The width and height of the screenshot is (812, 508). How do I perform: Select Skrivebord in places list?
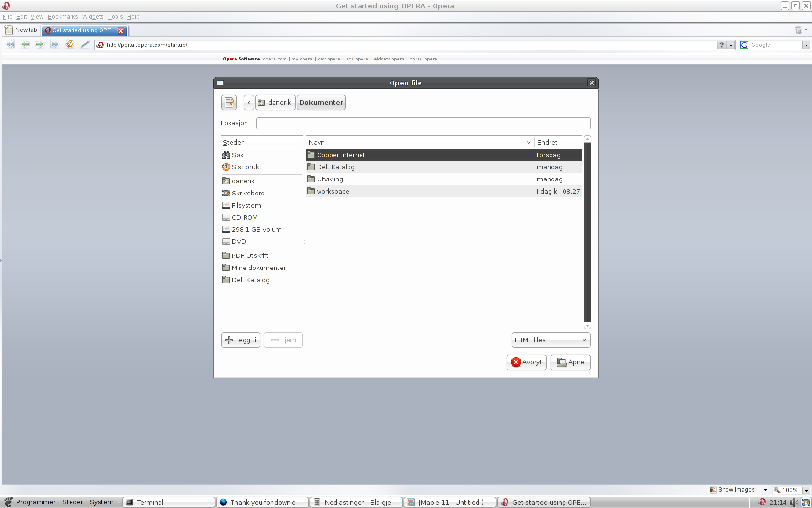click(x=261, y=193)
